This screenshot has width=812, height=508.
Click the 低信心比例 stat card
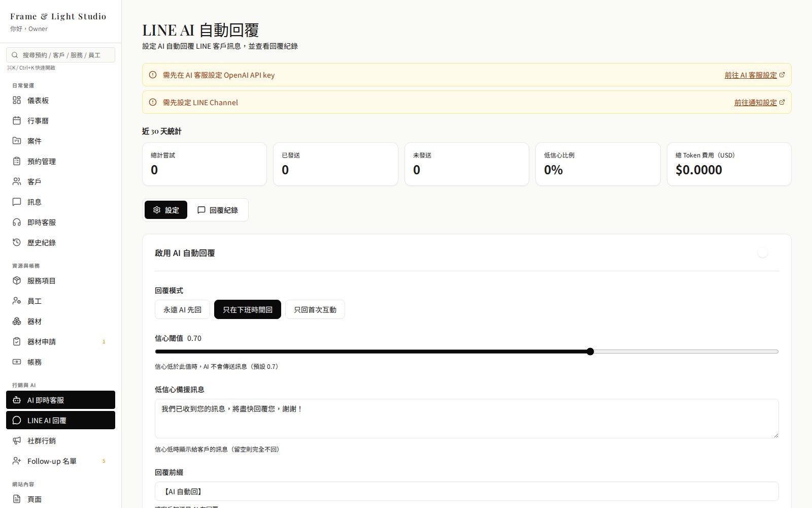coord(598,164)
